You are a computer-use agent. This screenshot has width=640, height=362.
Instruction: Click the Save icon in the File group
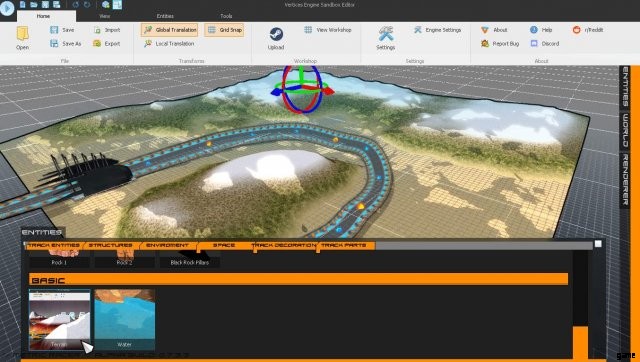point(54,30)
